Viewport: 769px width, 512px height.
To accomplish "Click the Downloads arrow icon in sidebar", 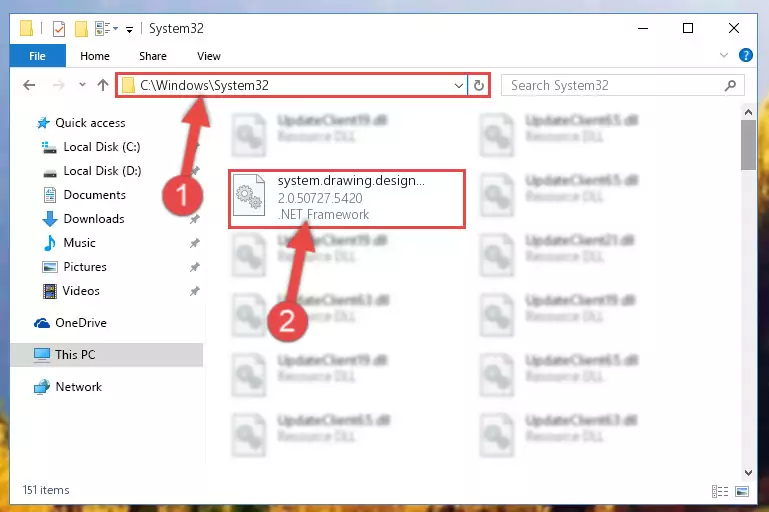I will (50, 219).
